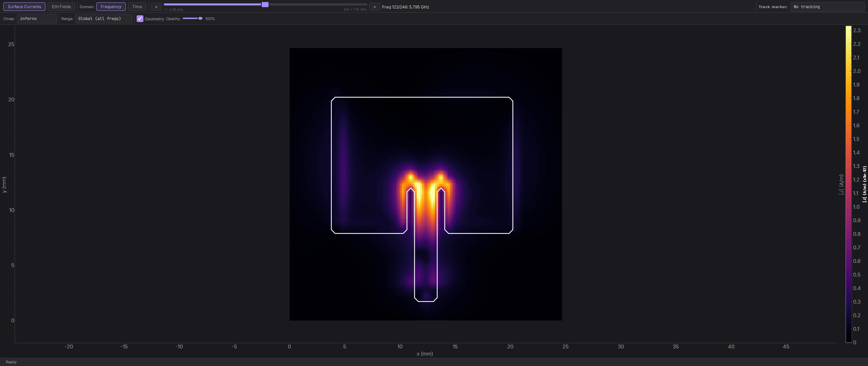Click the Ready status bar text
Screen dimensions: 868x366
point(11,362)
